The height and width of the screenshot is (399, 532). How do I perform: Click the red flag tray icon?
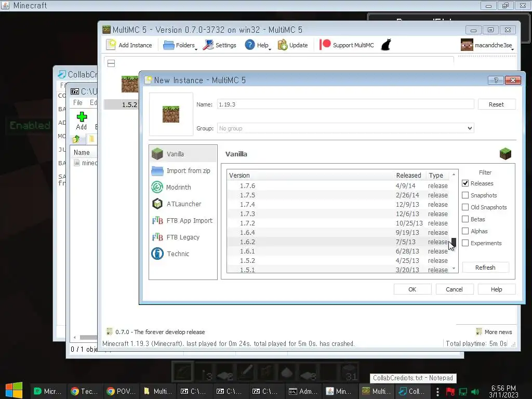tap(450, 392)
